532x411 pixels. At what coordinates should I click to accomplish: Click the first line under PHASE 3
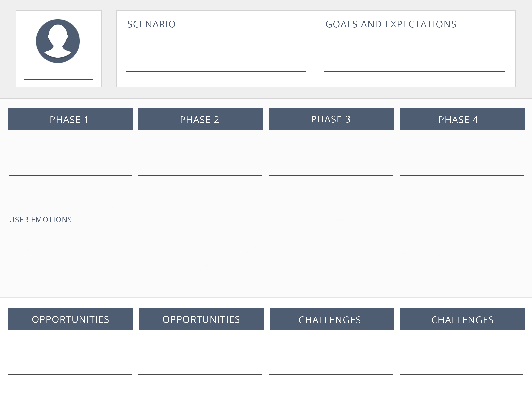pos(331,145)
